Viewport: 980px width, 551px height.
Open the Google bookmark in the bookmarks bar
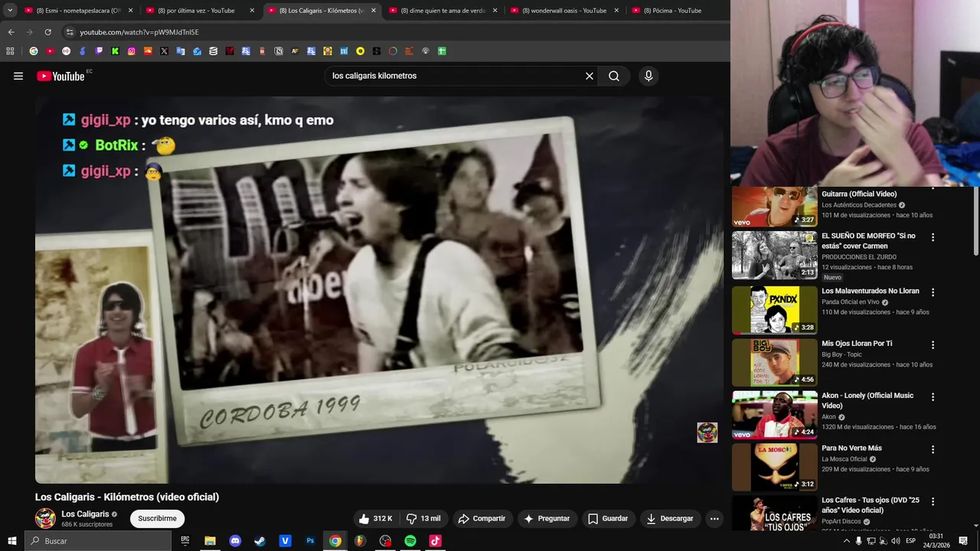(34, 51)
